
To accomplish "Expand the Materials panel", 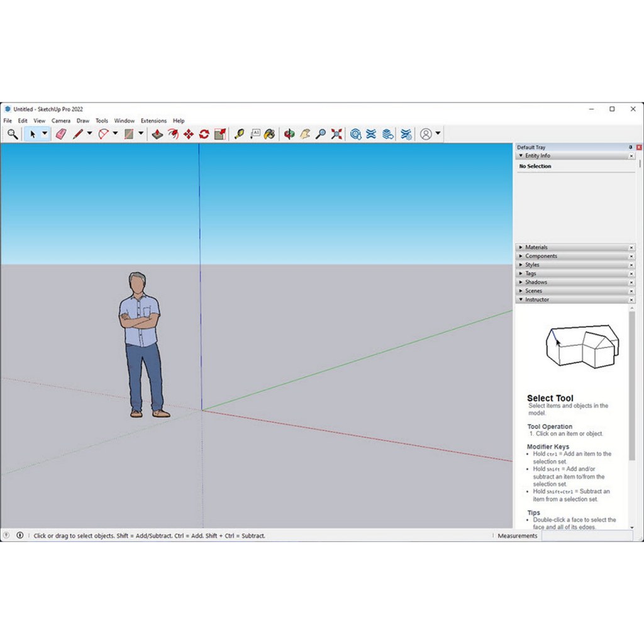I will pos(521,247).
